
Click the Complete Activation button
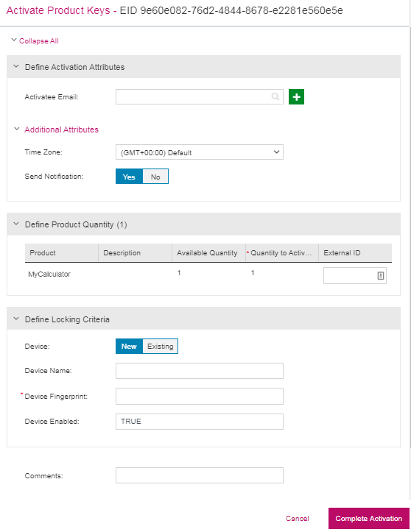[369, 519]
